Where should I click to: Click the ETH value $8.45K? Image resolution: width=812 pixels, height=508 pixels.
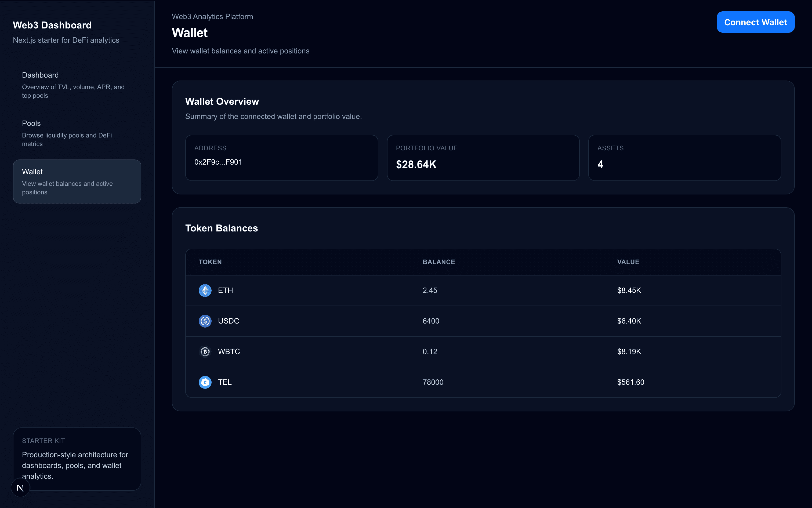pos(629,290)
